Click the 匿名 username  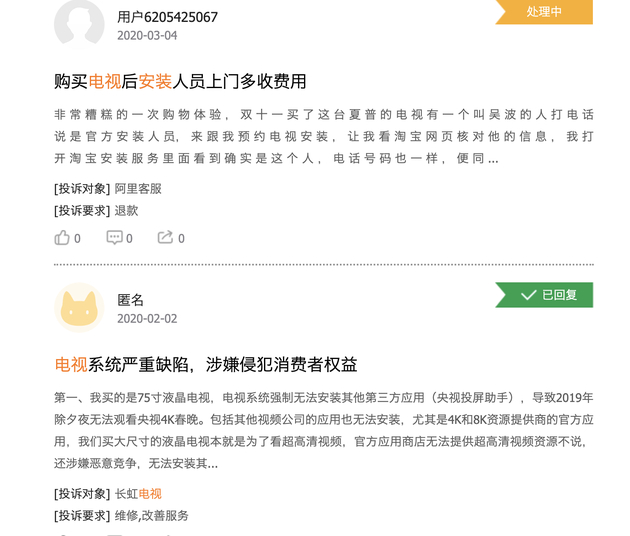click(x=131, y=300)
